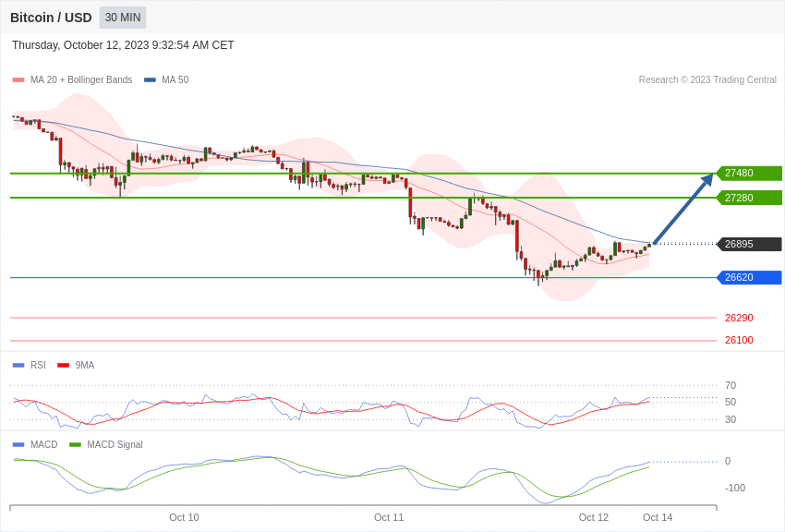Click the blue RSI legend swatch
Image resolution: width=785 pixels, height=532 pixels.
(18, 366)
